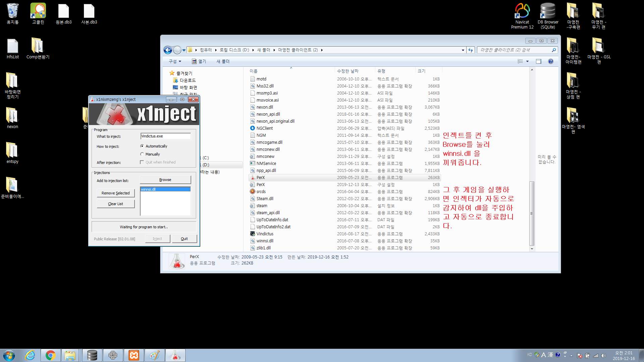Select the NMService file row
This screenshot has height=362, width=644.
point(344,163)
